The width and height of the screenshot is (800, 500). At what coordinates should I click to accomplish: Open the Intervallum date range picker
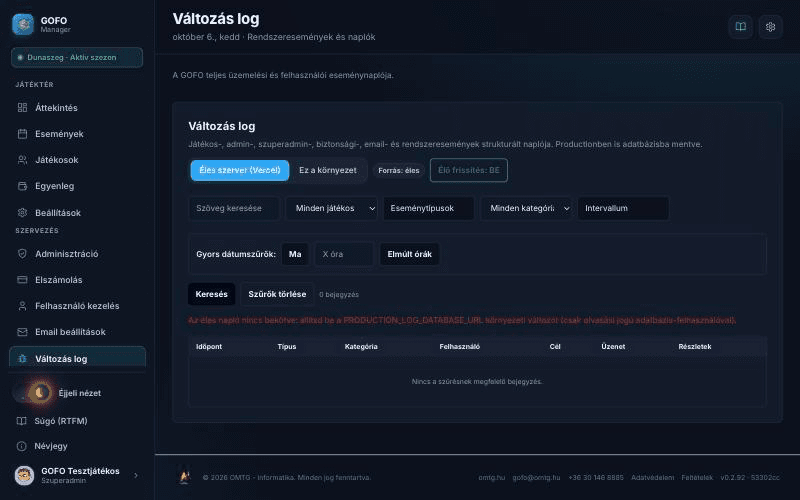pos(623,208)
